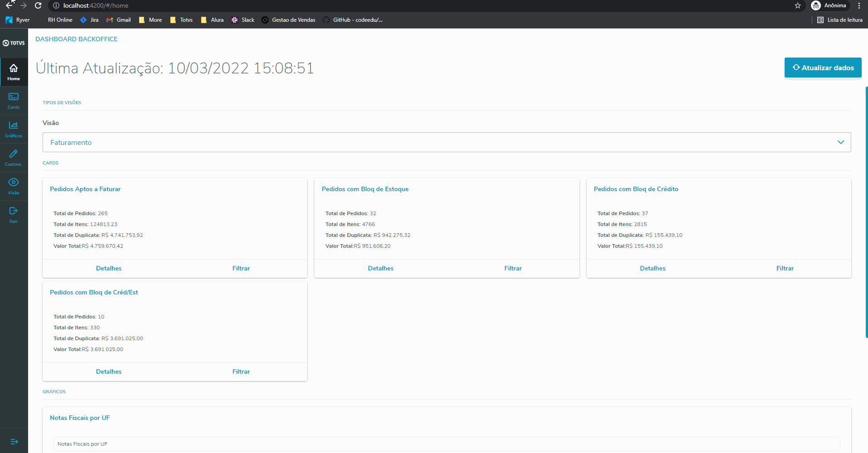868x453 pixels.
Task: Click Detalhes on Pedidos Aptos a Faturar
Action: click(109, 268)
